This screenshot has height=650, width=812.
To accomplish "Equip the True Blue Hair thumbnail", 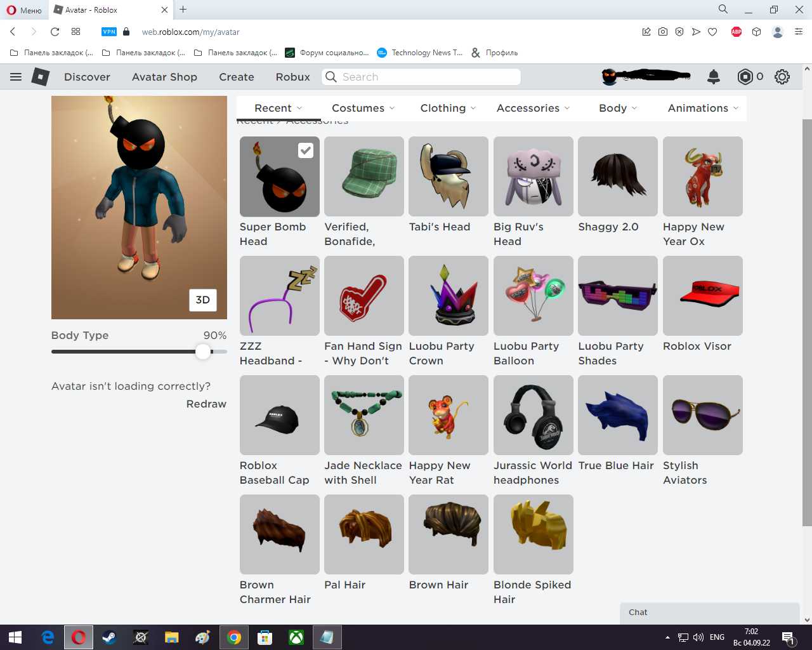I will coord(618,415).
